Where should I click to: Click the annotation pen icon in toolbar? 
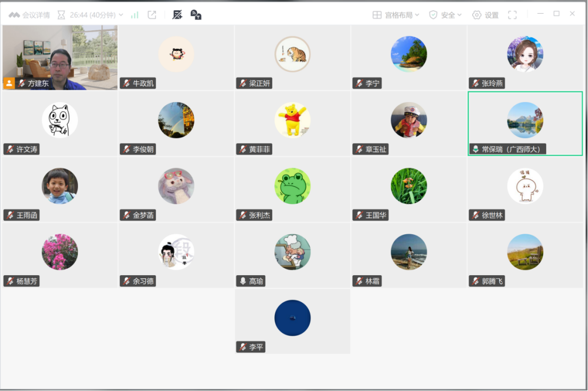click(177, 15)
